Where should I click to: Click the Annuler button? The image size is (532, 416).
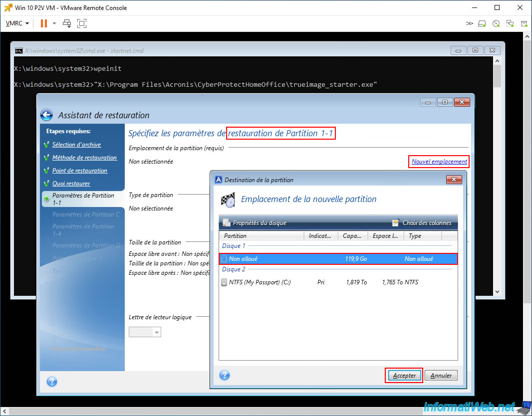(441, 375)
